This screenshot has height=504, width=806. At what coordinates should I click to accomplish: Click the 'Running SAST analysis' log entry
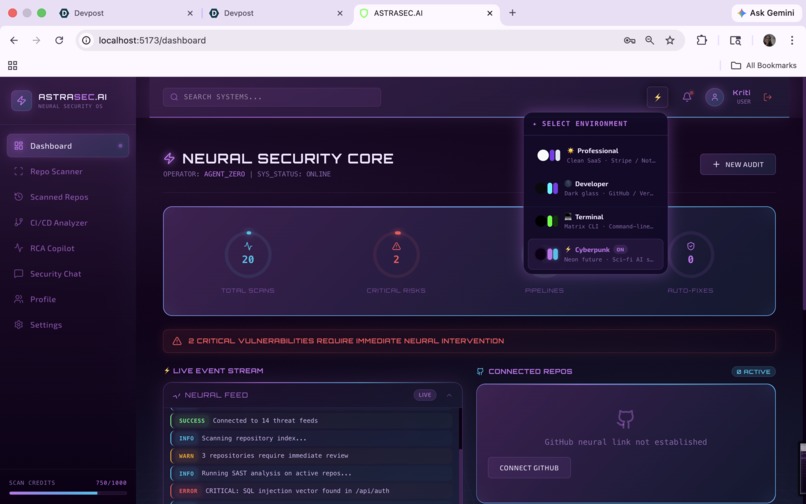[312, 473]
